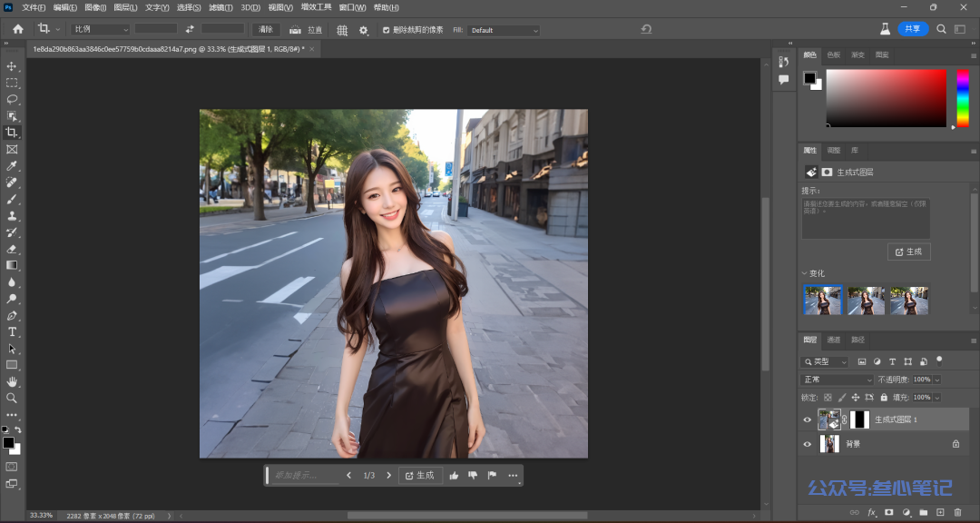Image resolution: width=980 pixels, height=523 pixels.
Task: Create a new layer group folder
Action: coord(924,512)
